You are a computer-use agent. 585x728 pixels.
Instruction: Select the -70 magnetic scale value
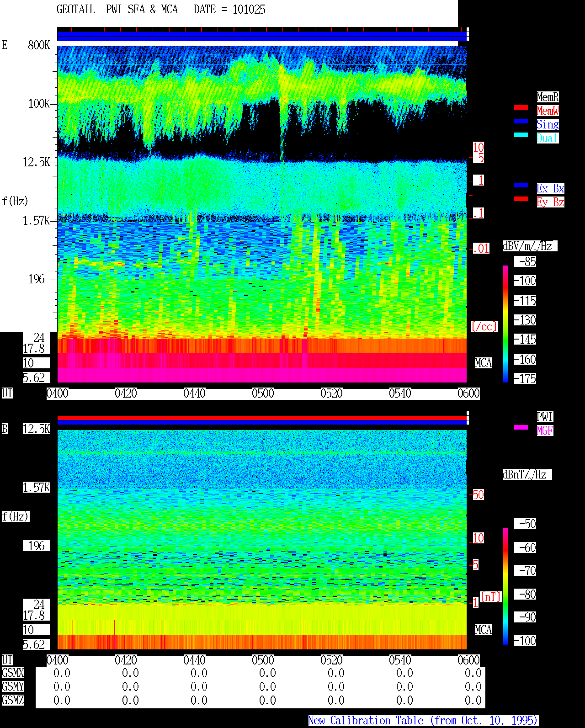click(x=526, y=570)
